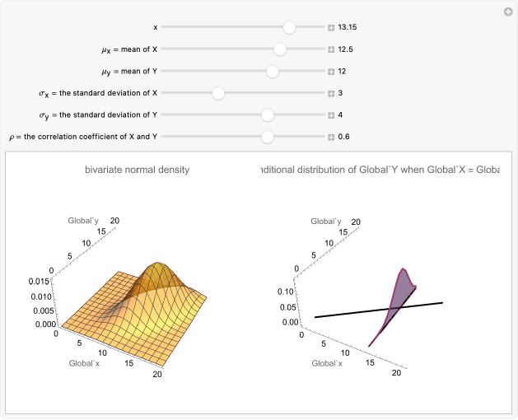Expand standard deviation of X plus icon

(x=331, y=93)
